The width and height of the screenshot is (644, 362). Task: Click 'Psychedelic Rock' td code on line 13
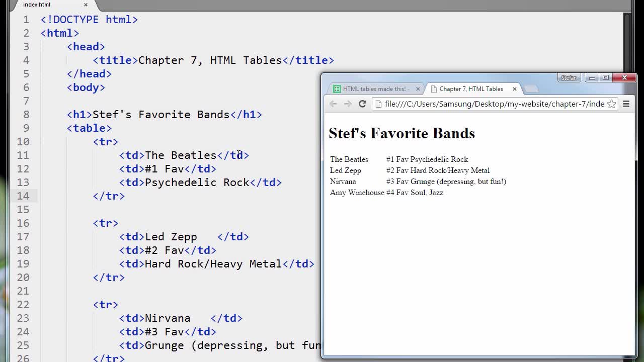click(200, 182)
